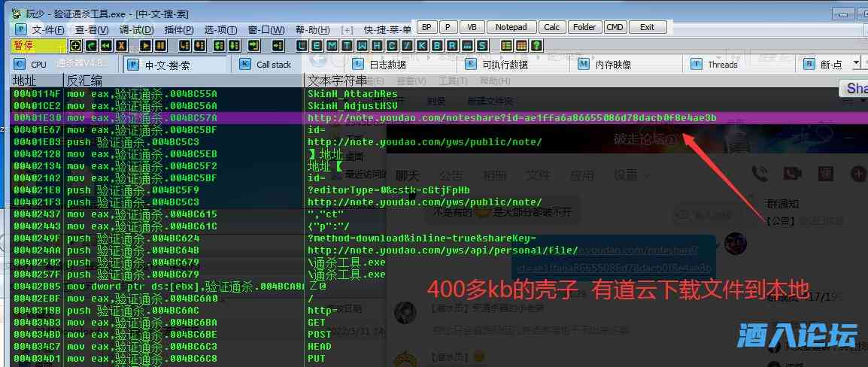Click the Pause execution toolbar icon
This screenshot has width=868, height=367.
click(x=160, y=45)
